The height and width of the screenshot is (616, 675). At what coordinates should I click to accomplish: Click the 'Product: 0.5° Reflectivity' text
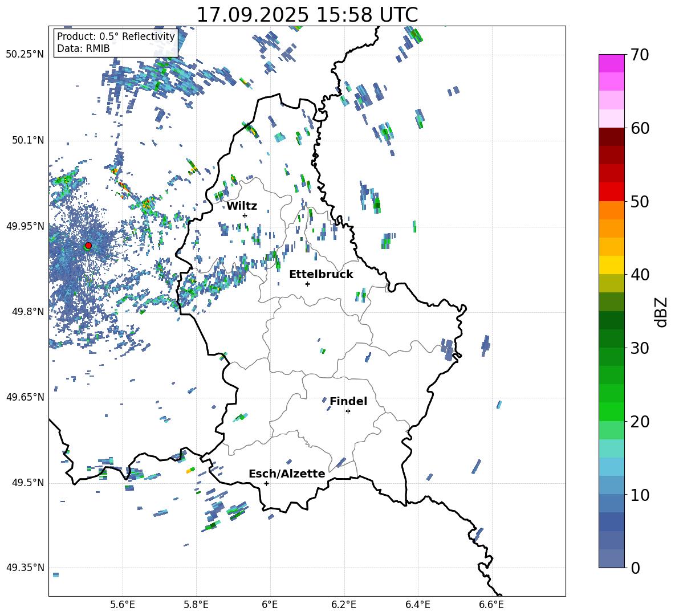click(x=116, y=36)
